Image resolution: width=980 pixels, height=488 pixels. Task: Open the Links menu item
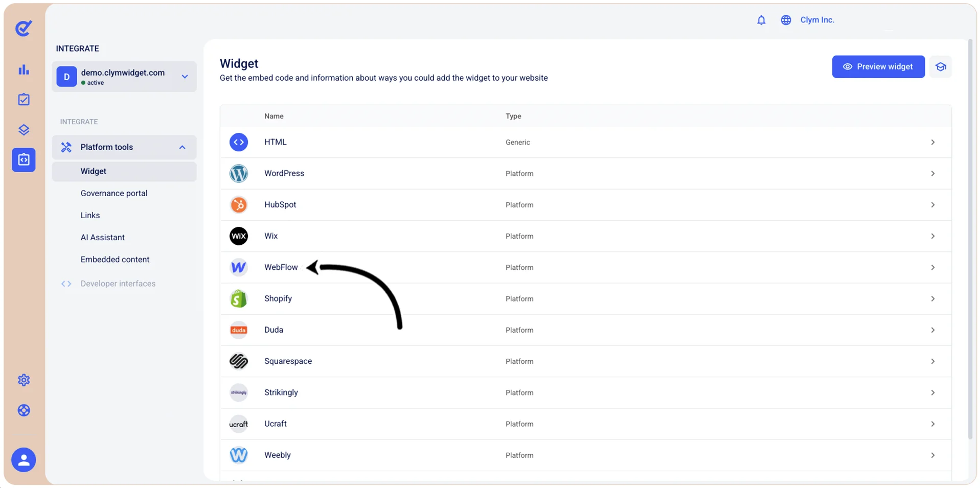click(x=90, y=215)
